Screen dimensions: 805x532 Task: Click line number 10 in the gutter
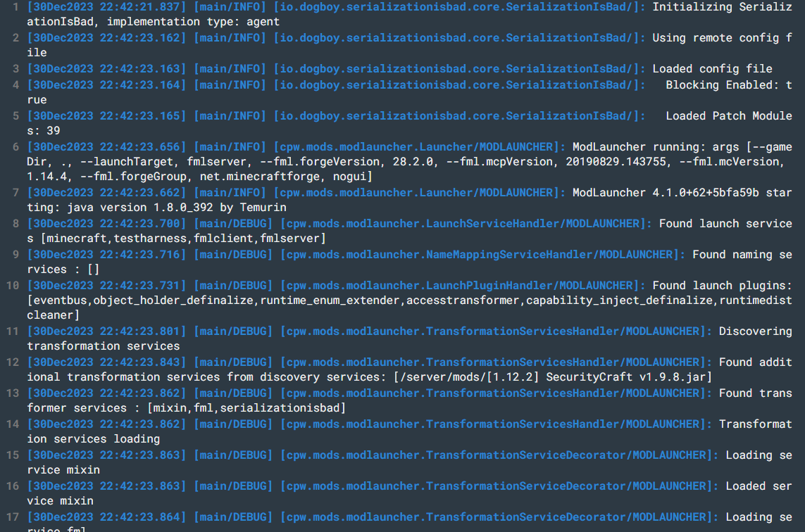point(13,286)
